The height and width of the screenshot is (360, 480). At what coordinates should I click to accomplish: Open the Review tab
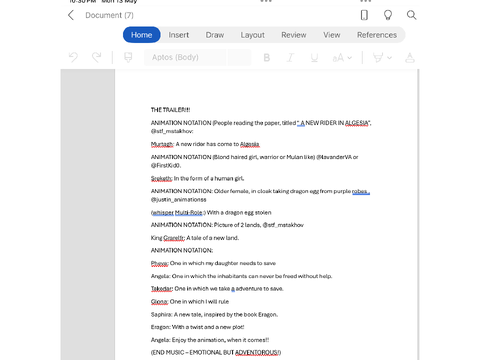click(294, 35)
